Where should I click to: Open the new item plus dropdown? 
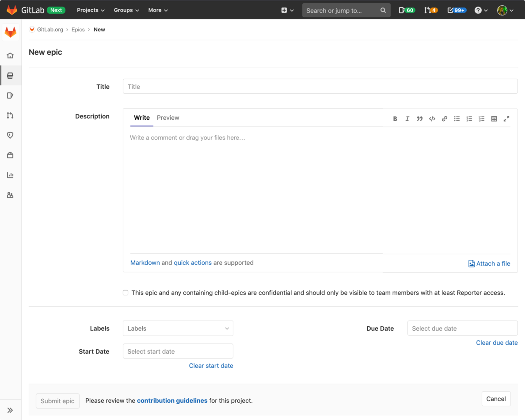pos(287,10)
